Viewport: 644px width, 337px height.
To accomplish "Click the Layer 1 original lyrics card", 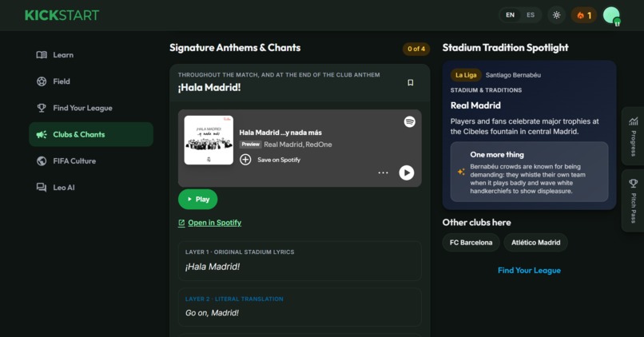I will 300,261.
